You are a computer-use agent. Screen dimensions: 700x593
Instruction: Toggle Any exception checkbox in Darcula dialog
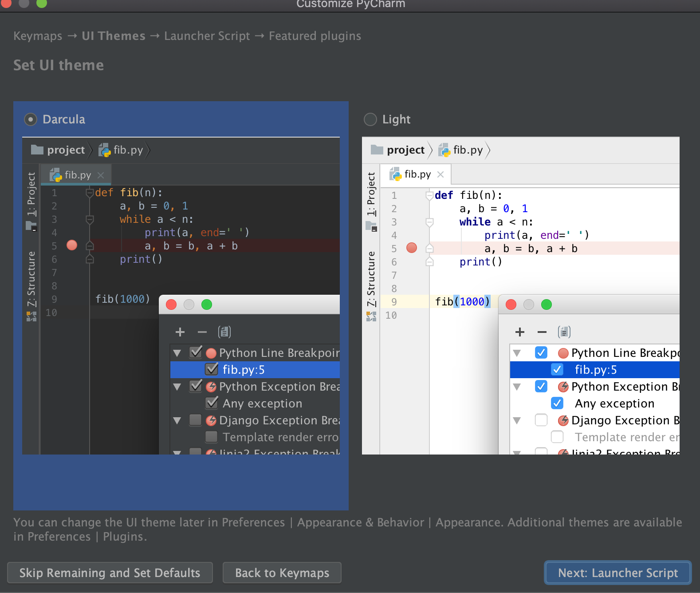(x=212, y=403)
